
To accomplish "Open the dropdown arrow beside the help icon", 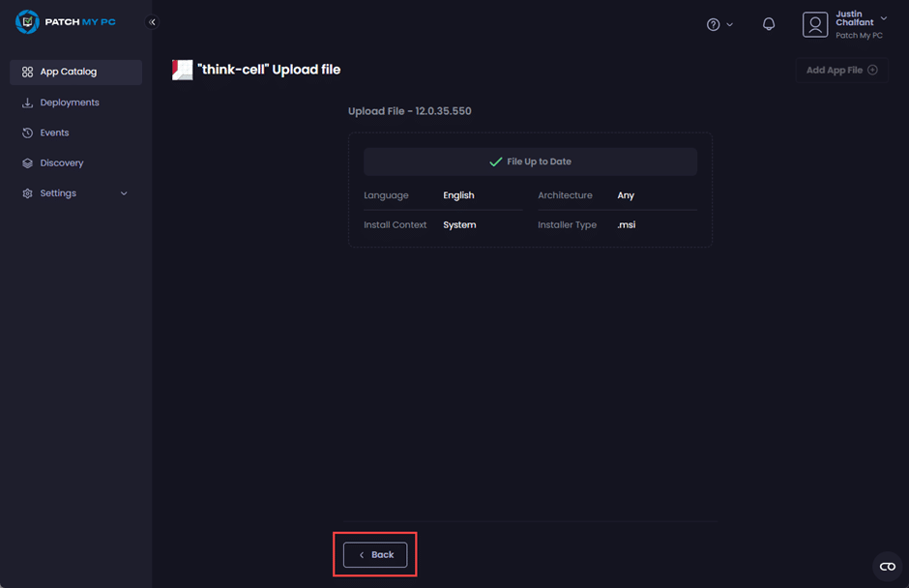I will pos(729,24).
